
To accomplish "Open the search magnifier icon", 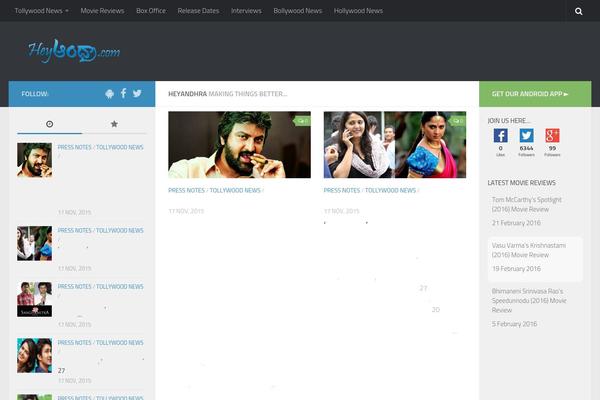I will (x=579, y=11).
